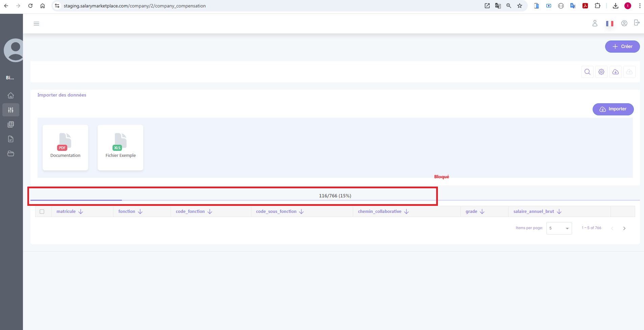Click the search magnifier icon
The image size is (644, 330).
click(587, 72)
